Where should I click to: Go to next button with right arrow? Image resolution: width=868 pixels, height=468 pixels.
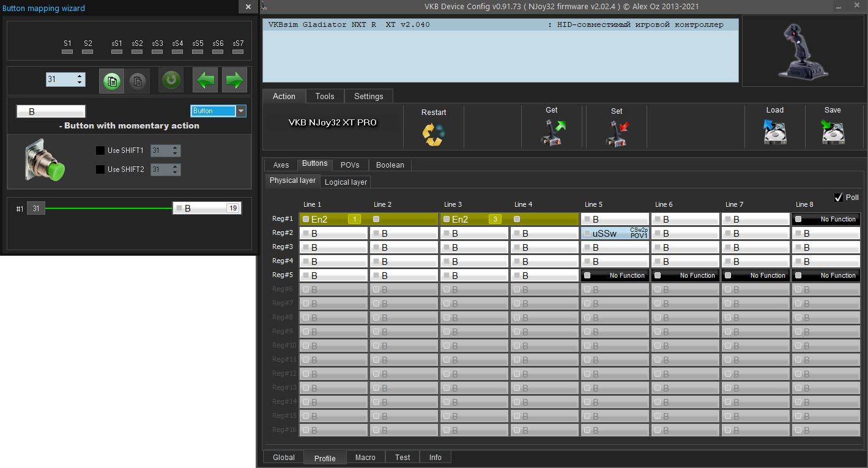tap(234, 80)
